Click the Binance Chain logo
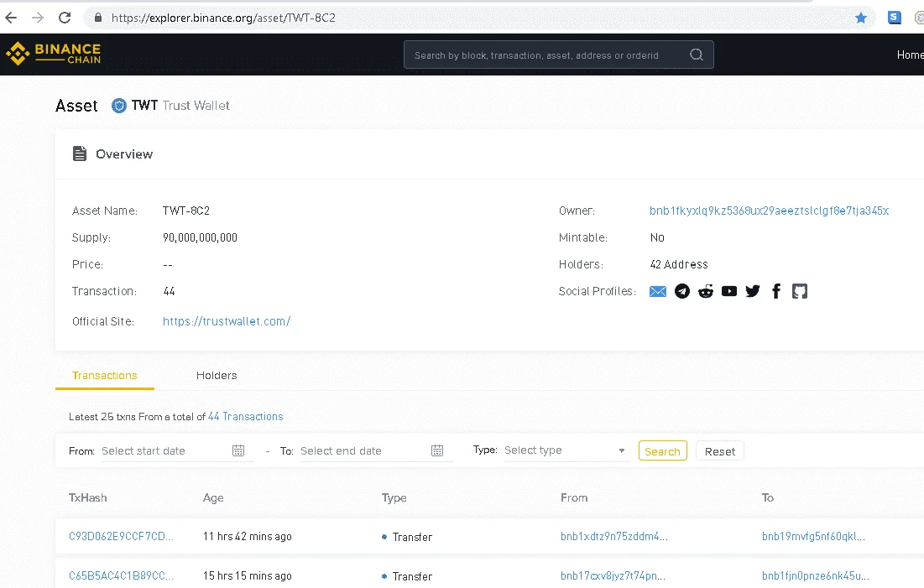924x588 pixels. 54,54
